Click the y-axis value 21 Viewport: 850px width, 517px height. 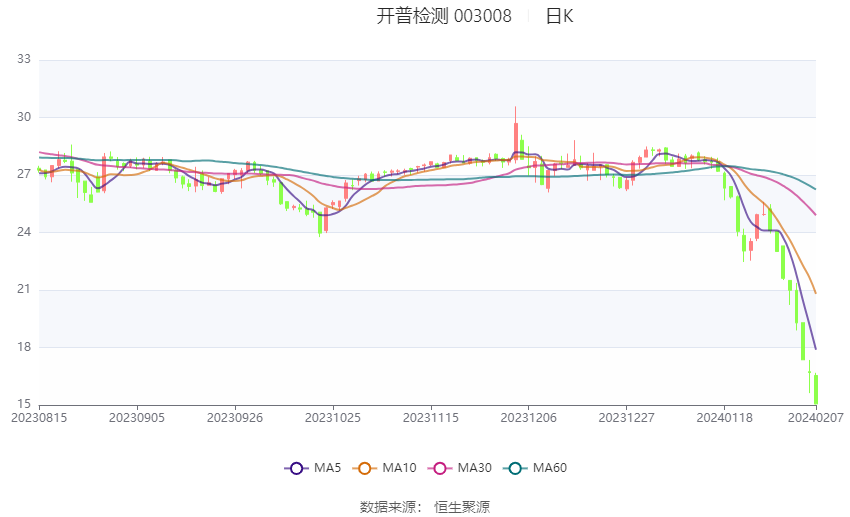point(24,289)
